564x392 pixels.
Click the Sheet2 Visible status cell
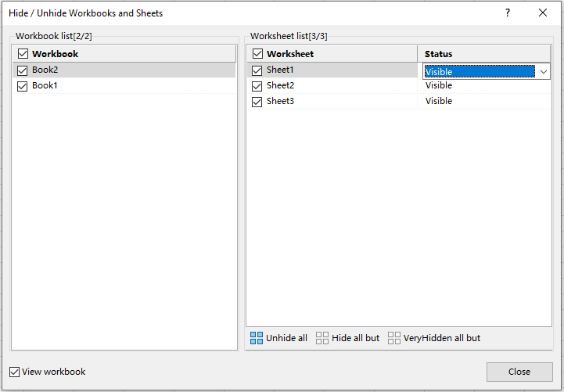pyautogui.click(x=439, y=86)
